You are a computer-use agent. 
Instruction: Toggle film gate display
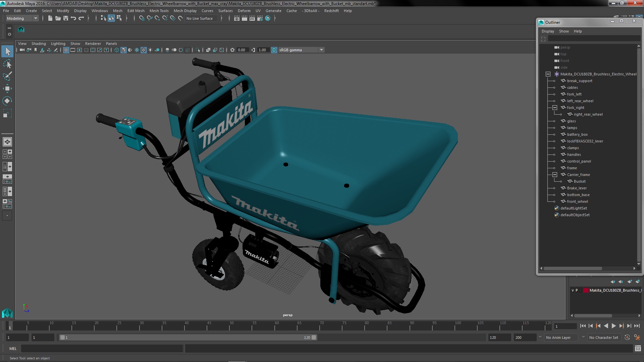[x=73, y=50]
